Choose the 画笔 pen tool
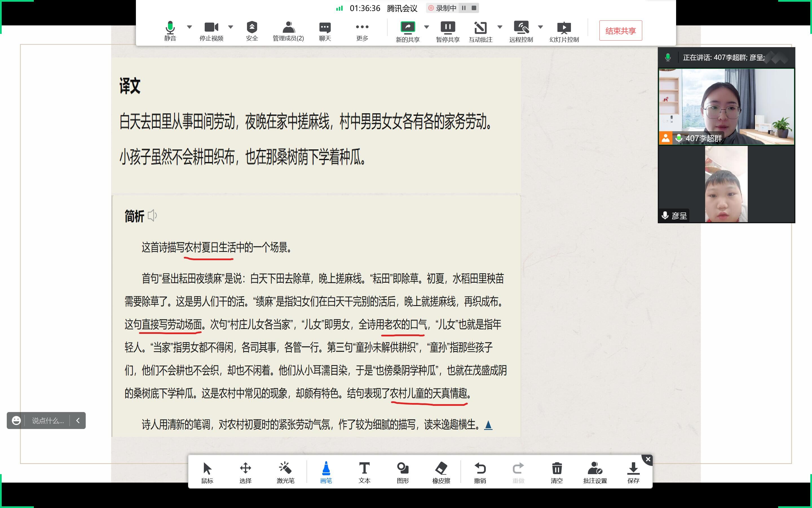 pos(326,472)
